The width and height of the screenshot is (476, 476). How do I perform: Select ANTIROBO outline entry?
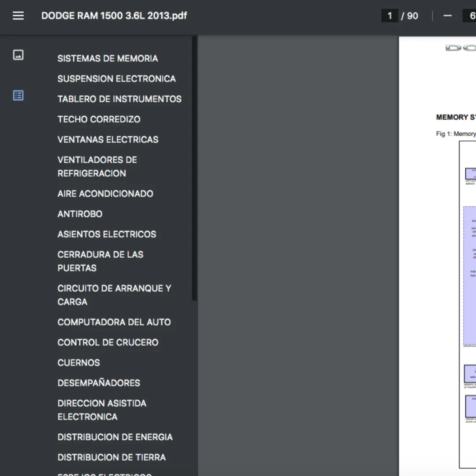click(x=80, y=214)
